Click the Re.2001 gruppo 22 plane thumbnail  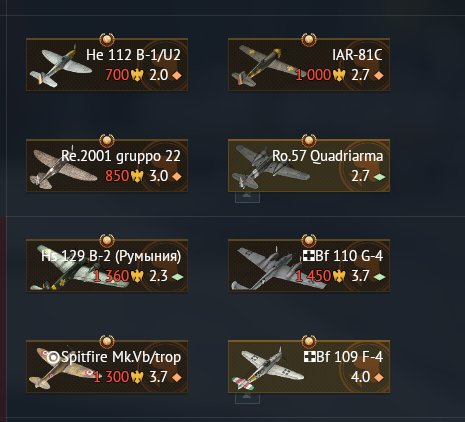[x=63, y=169]
